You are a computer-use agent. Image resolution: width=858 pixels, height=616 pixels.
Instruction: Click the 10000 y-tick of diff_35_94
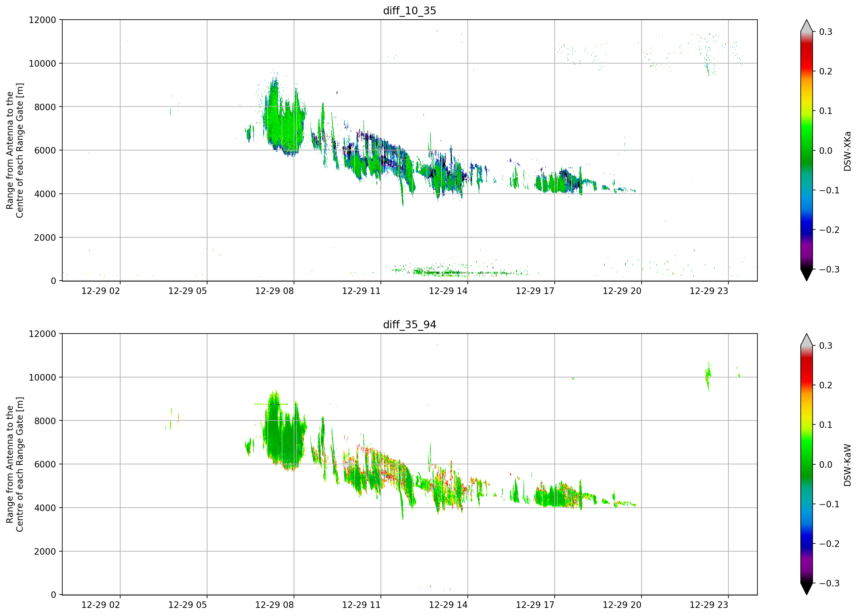tap(42, 378)
